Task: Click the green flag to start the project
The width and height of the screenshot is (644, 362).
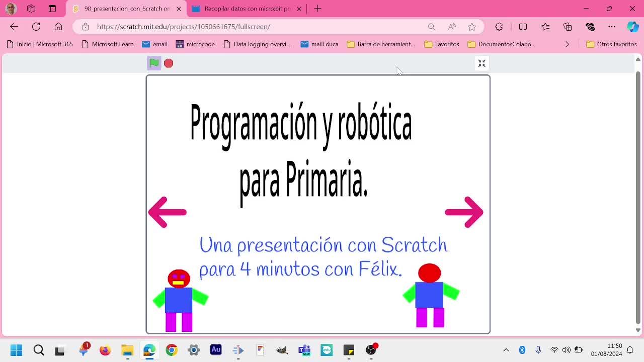Action: click(154, 63)
